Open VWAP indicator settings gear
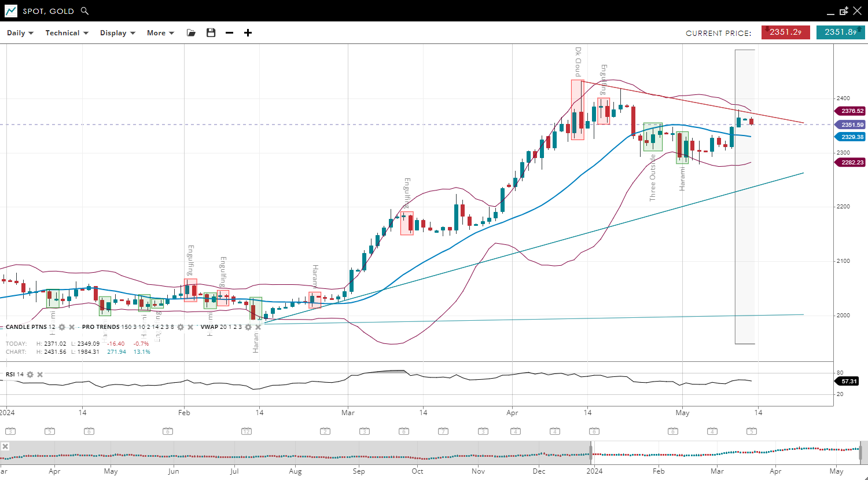 (248, 327)
